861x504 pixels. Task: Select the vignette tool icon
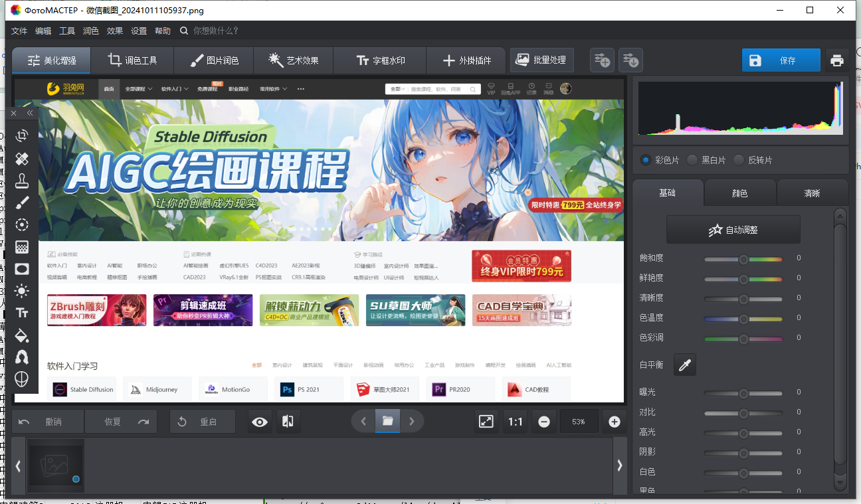pyautogui.click(x=22, y=269)
